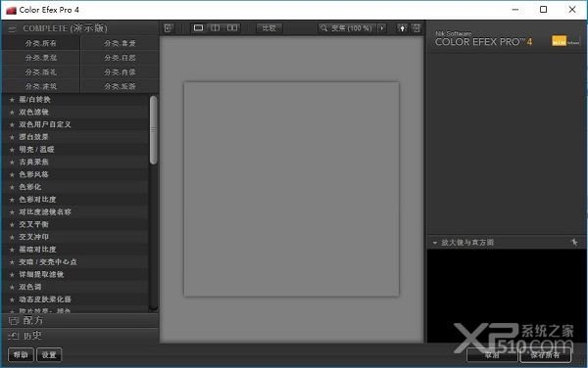The image size is (588, 368).
Task: Hide the right adjustment panel icon
Action: [416, 28]
